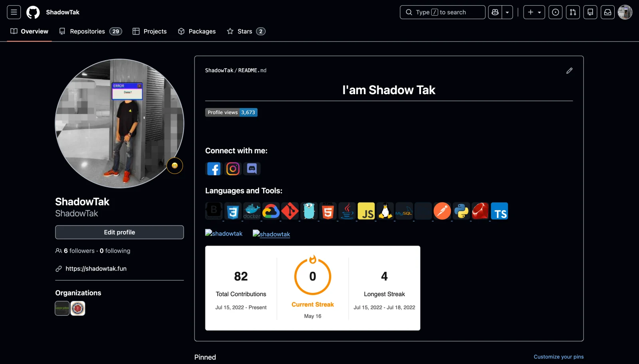Screen dimensions: 639x364
Task: Click the Java tool icon
Action: (347, 211)
